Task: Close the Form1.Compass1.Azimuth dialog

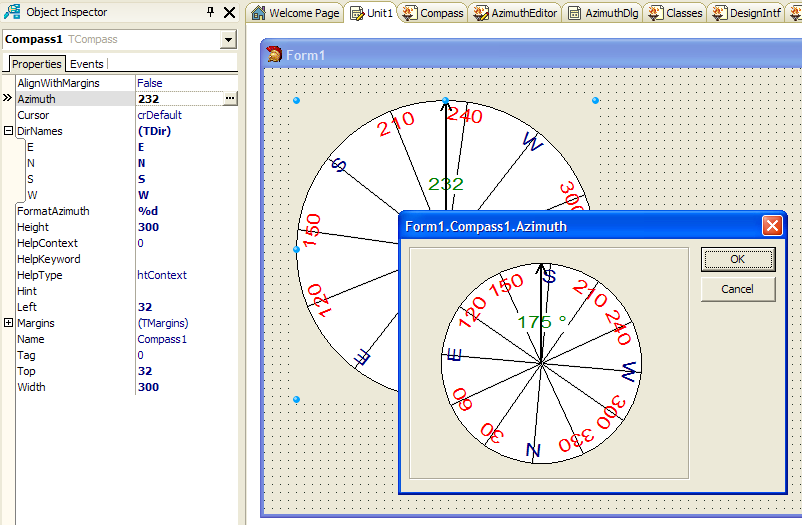Action: point(772,226)
